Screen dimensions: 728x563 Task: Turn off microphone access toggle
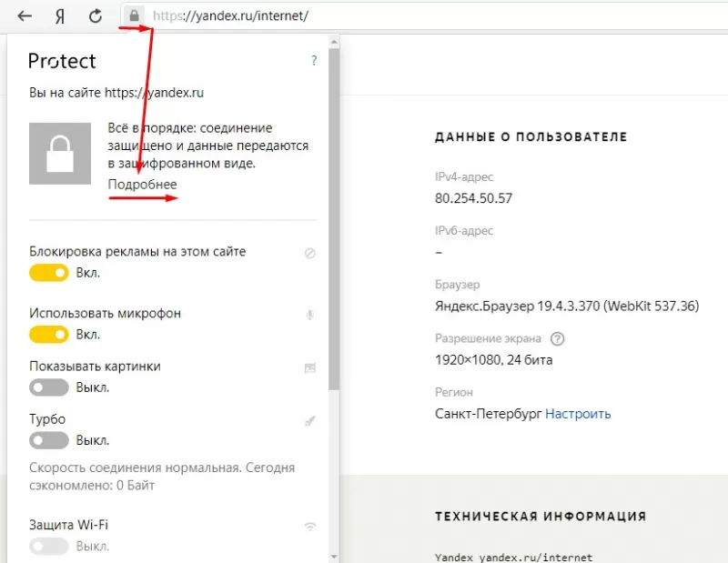tap(49, 335)
